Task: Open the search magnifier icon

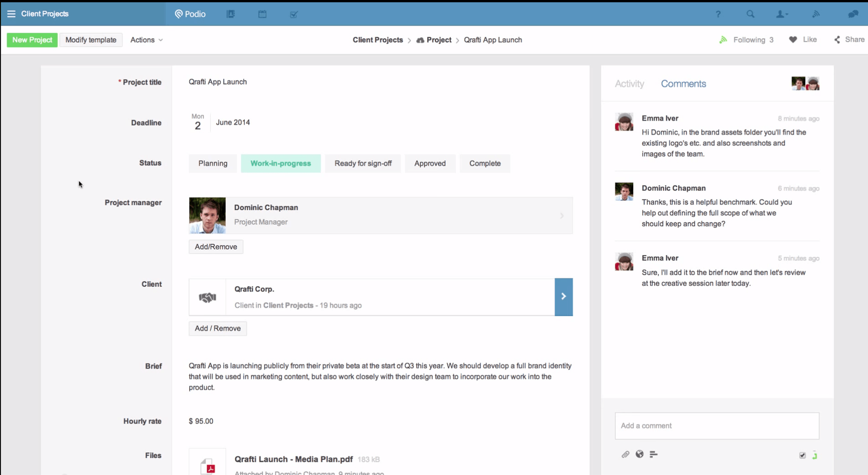Action: (750, 14)
